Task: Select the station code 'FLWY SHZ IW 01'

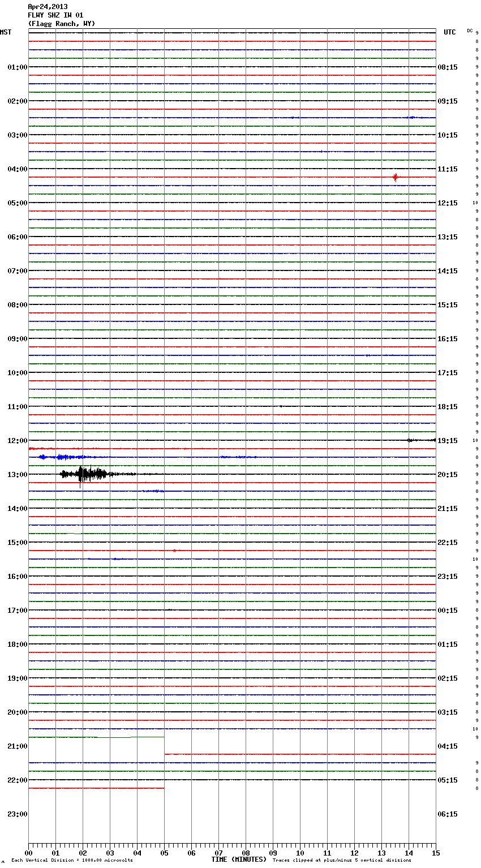Action: (55, 15)
